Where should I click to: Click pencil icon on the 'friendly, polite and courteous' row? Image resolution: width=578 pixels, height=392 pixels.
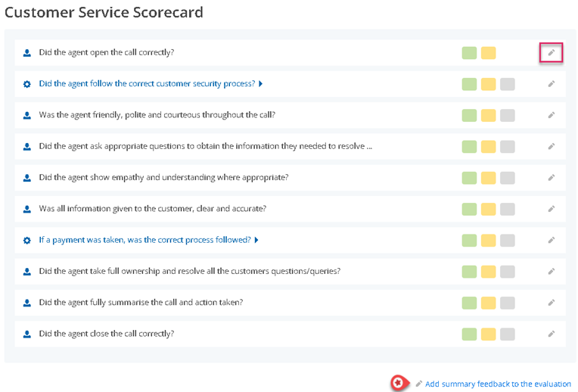(x=552, y=115)
